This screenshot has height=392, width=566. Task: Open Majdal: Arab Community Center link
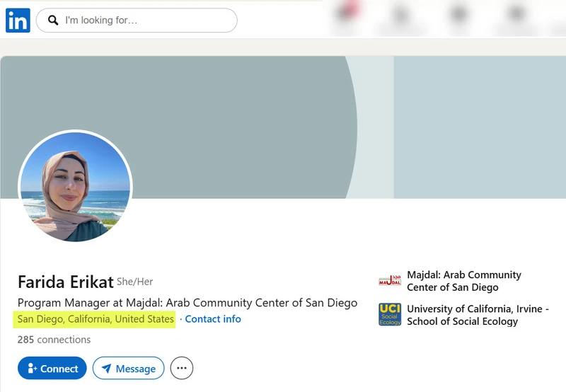click(464, 281)
